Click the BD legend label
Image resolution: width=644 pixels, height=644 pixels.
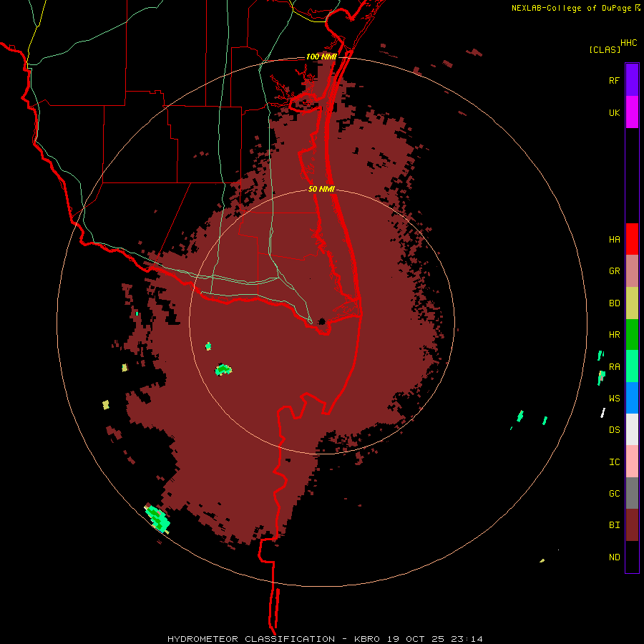(x=614, y=303)
